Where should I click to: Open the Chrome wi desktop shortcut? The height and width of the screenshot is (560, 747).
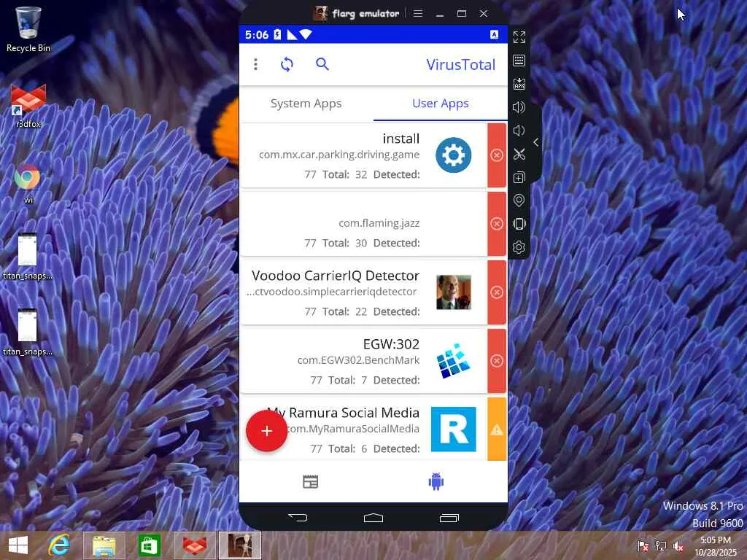tap(27, 183)
